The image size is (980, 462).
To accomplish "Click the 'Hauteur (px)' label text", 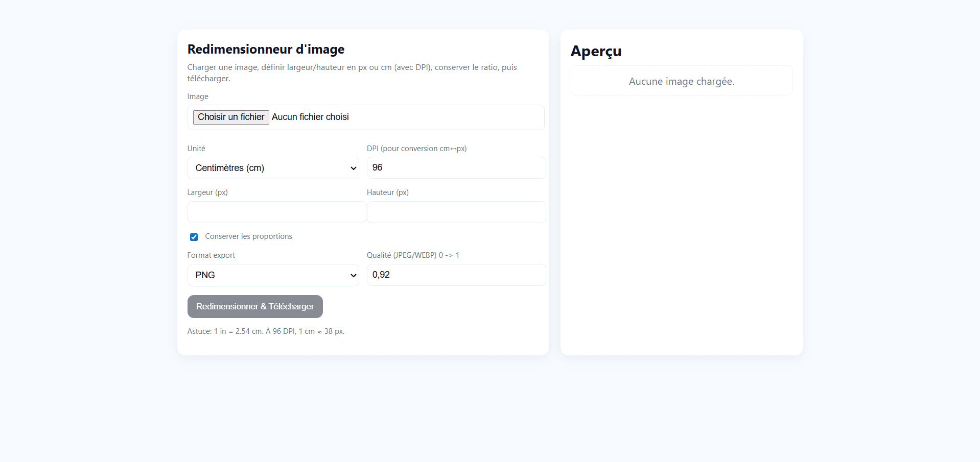I will [388, 192].
